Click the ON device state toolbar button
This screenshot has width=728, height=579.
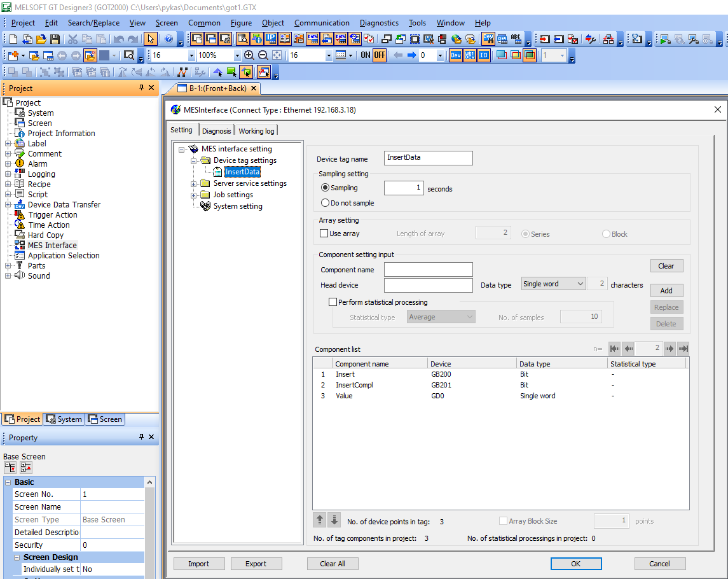(x=366, y=55)
